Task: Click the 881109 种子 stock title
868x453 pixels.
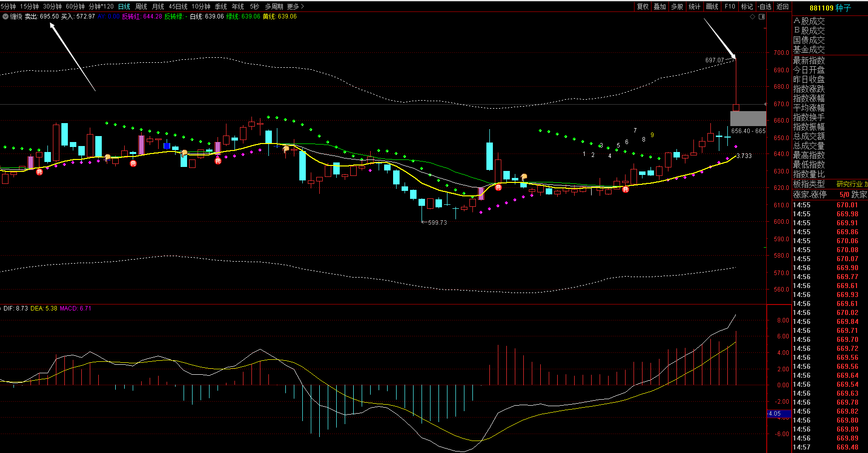Action: pos(830,8)
